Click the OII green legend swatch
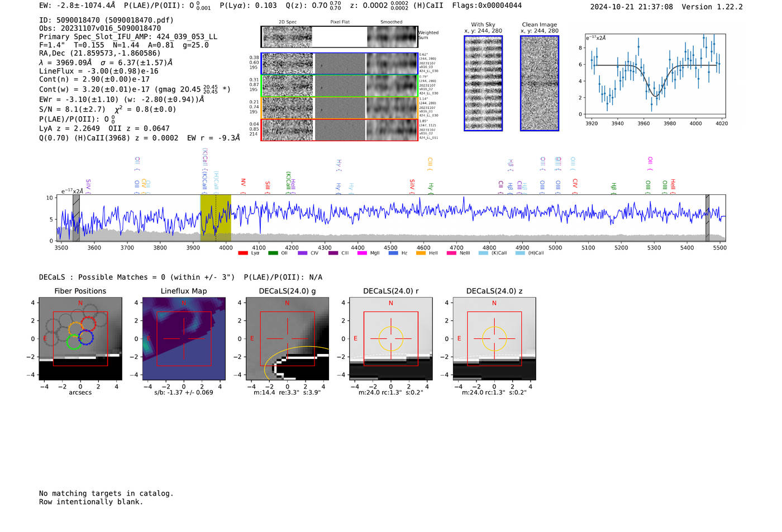Screen dimensions: 782x532 coord(273,253)
